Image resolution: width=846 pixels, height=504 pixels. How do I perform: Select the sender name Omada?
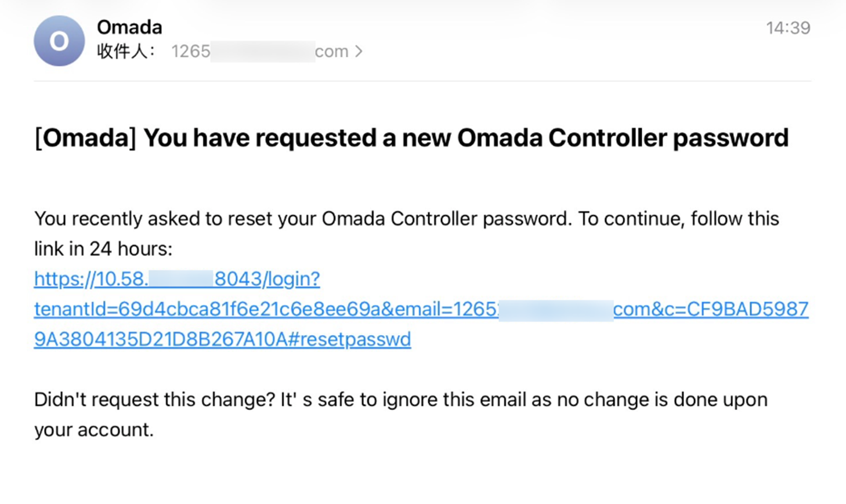pyautogui.click(x=129, y=26)
